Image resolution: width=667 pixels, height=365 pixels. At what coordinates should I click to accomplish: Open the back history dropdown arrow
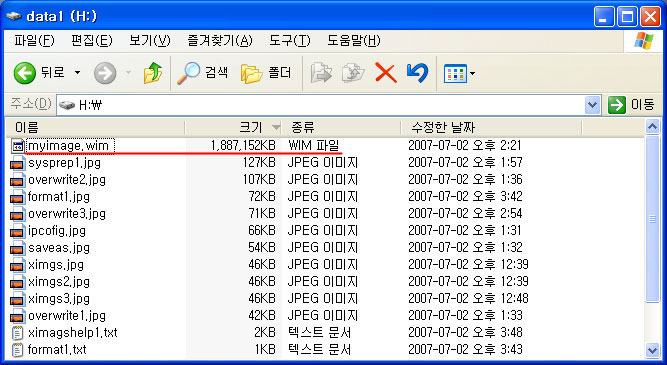click(77, 73)
